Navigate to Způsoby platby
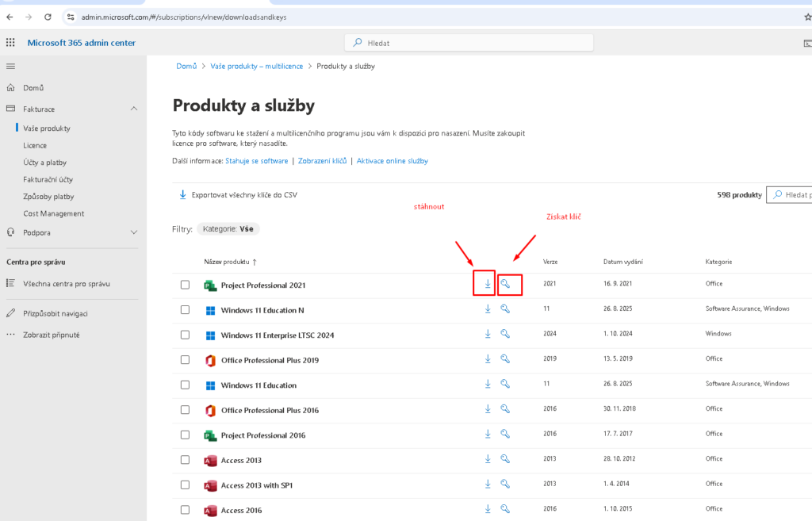The width and height of the screenshot is (812, 521). pyautogui.click(x=48, y=197)
